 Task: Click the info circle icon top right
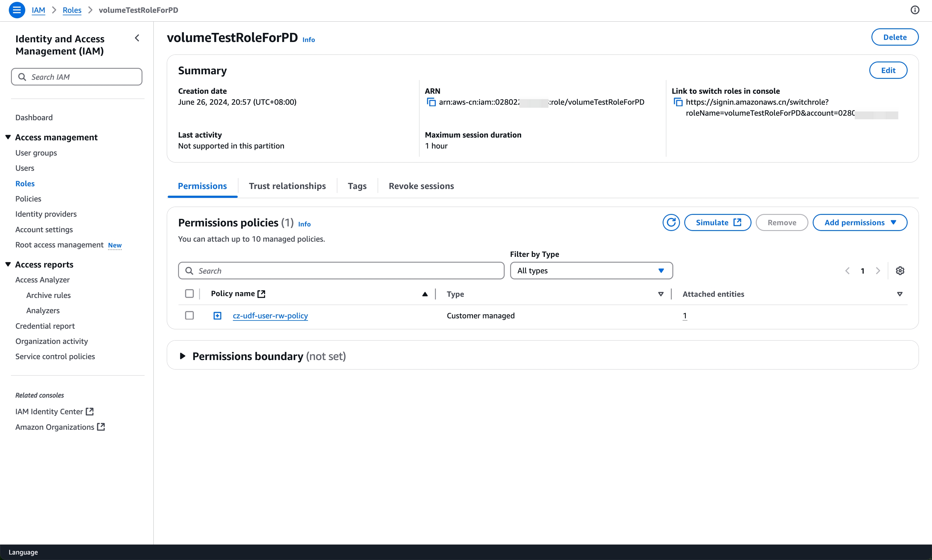coord(915,10)
